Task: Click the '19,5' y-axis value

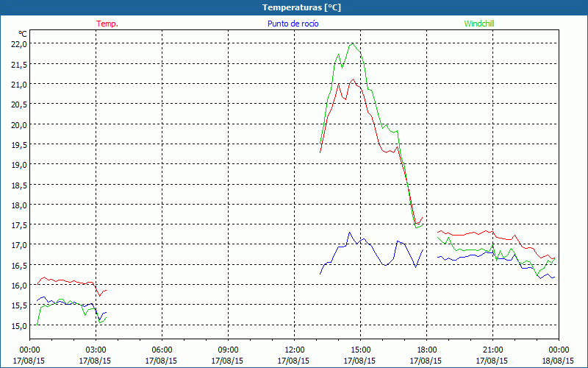Action: pyautogui.click(x=21, y=144)
